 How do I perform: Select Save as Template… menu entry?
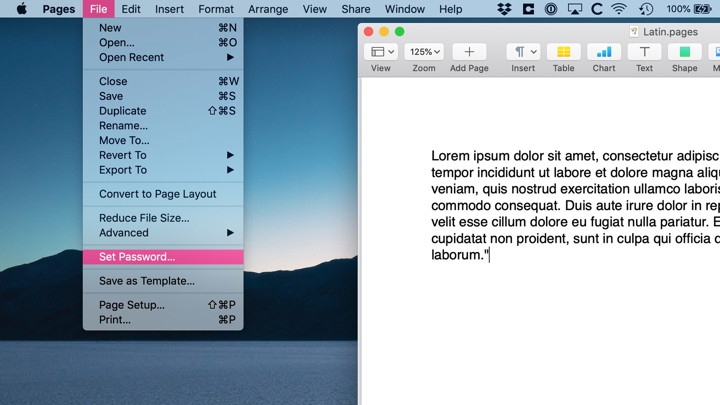pos(146,281)
